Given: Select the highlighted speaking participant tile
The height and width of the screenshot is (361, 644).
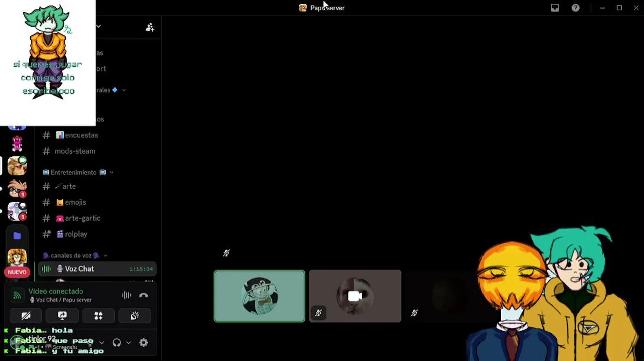Looking at the screenshot, I should pos(259,296).
